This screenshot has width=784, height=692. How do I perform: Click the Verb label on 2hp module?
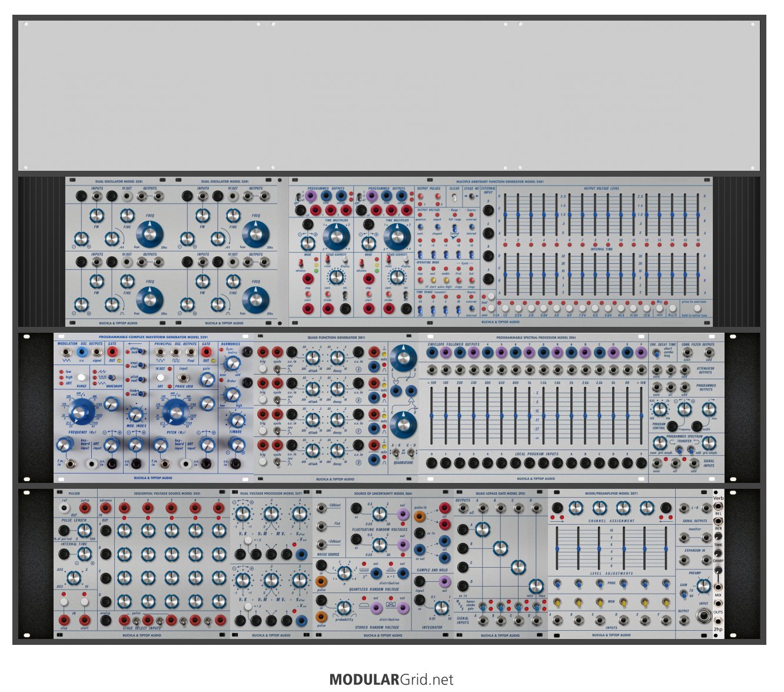718,498
